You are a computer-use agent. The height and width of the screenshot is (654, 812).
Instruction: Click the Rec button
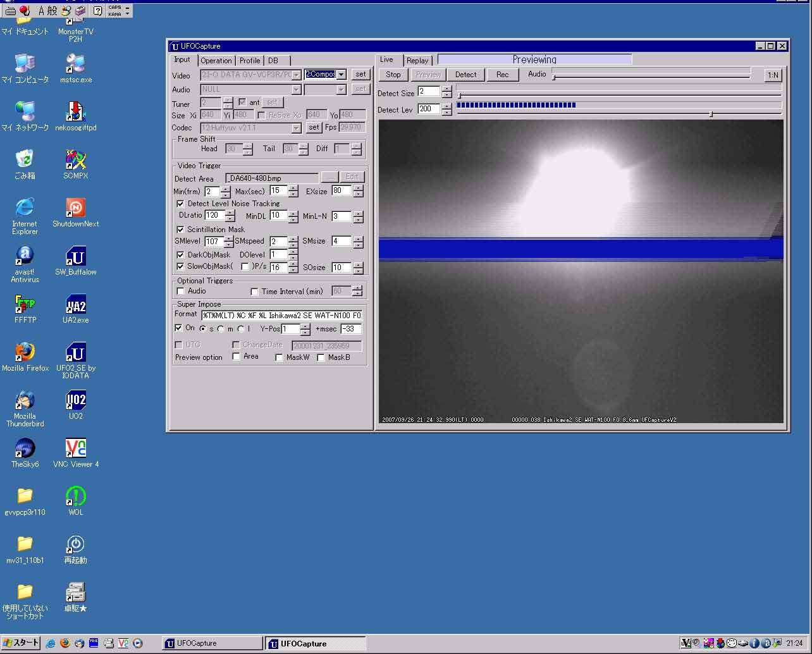tap(502, 75)
